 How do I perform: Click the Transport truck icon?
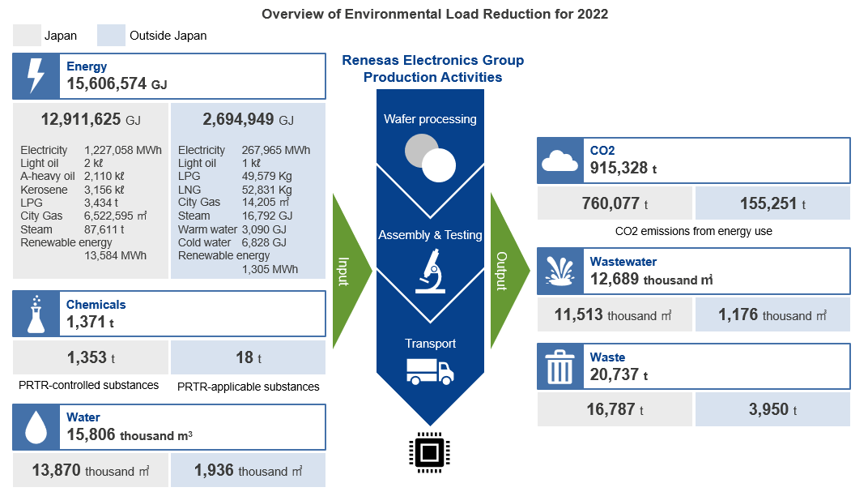[430, 371]
